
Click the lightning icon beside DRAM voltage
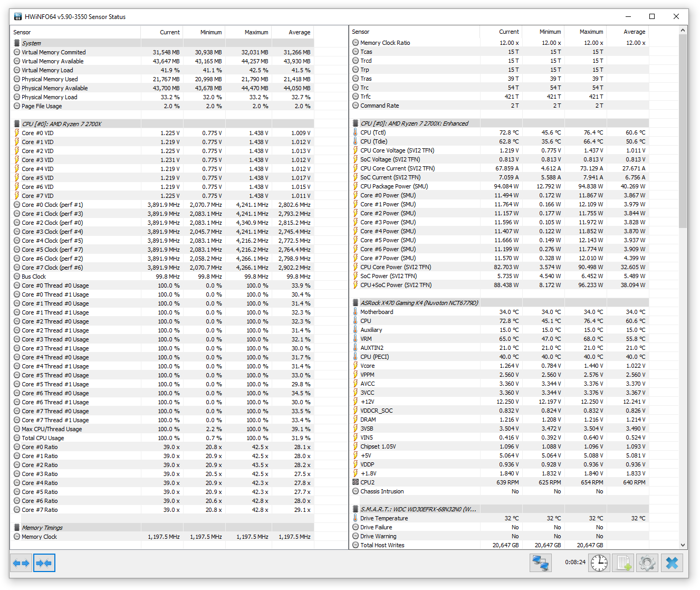tap(356, 420)
